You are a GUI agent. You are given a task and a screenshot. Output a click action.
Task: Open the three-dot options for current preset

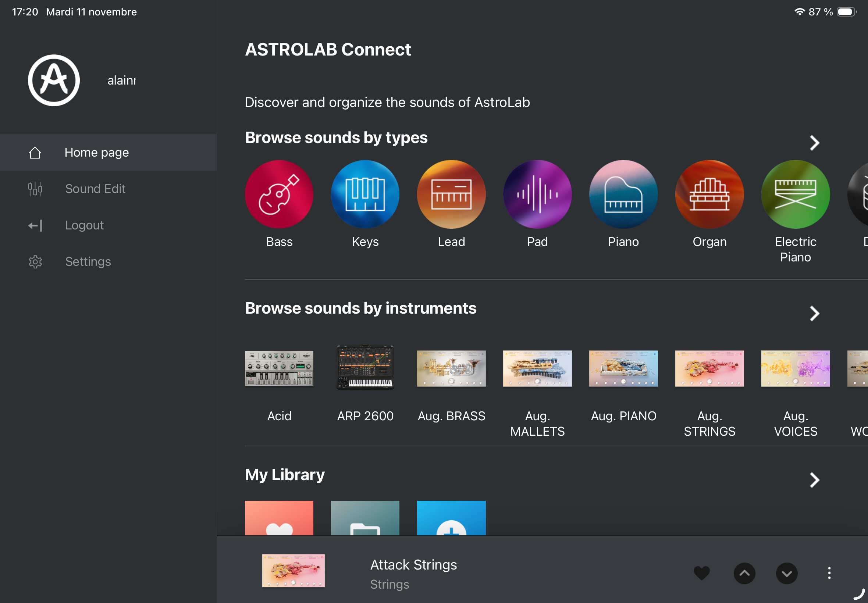[x=829, y=573]
